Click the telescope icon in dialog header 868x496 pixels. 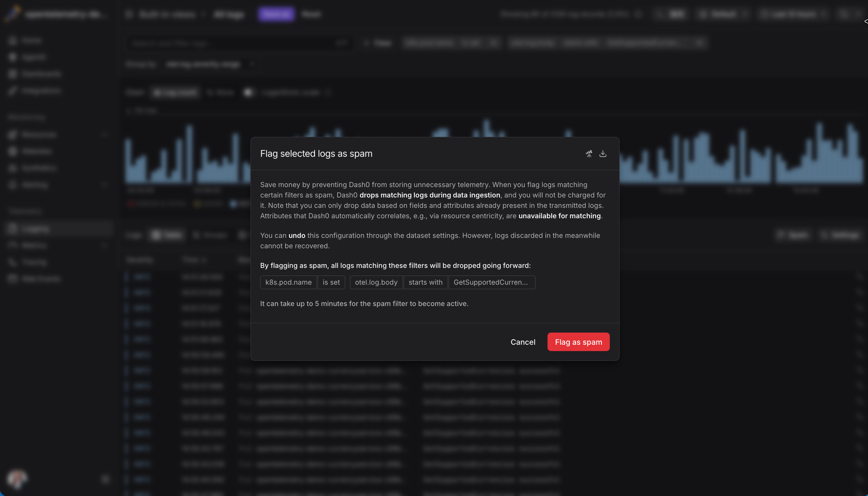(x=589, y=154)
